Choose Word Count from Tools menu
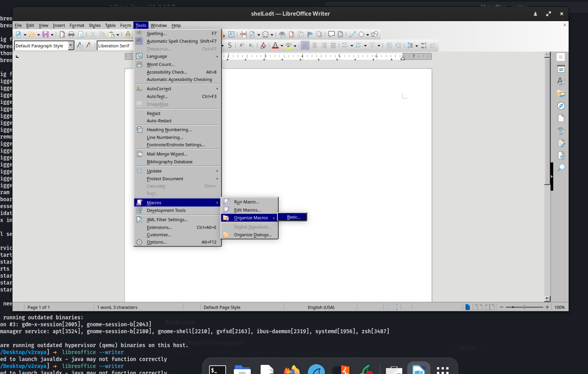The width and height of the screenshot is (588, 374). pos(177,64)
